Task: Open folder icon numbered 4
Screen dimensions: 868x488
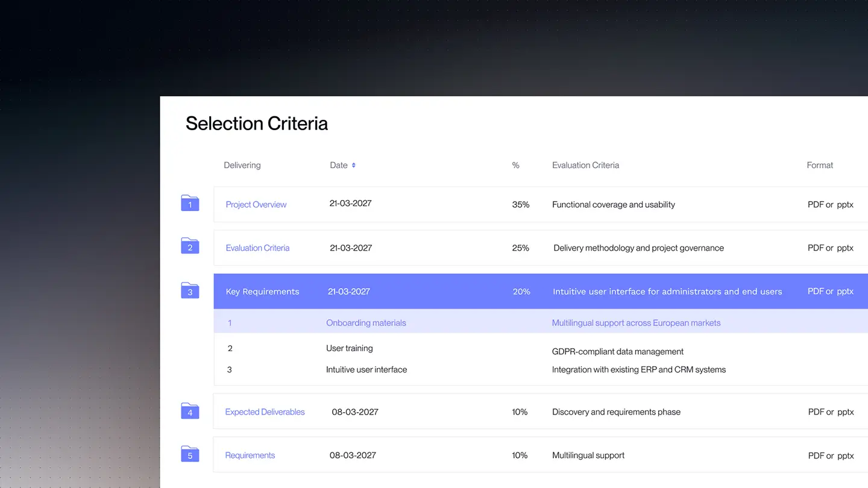Action: tap(190, 411)
